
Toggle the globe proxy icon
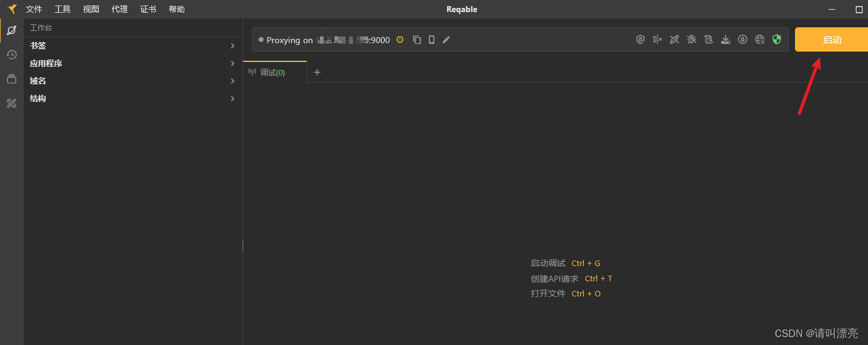[x=760, y=39]
